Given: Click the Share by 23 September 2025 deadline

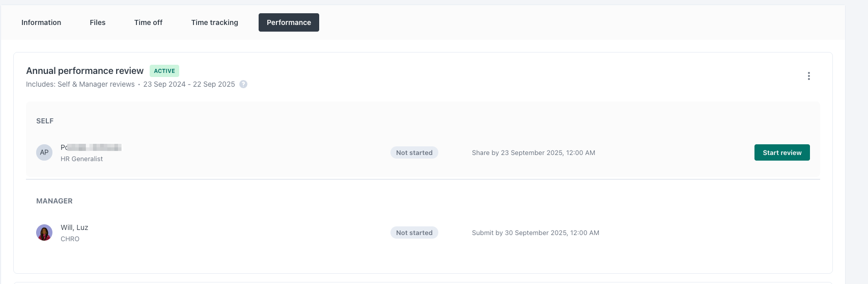Looking at the screenshot, I should point(533,152).
